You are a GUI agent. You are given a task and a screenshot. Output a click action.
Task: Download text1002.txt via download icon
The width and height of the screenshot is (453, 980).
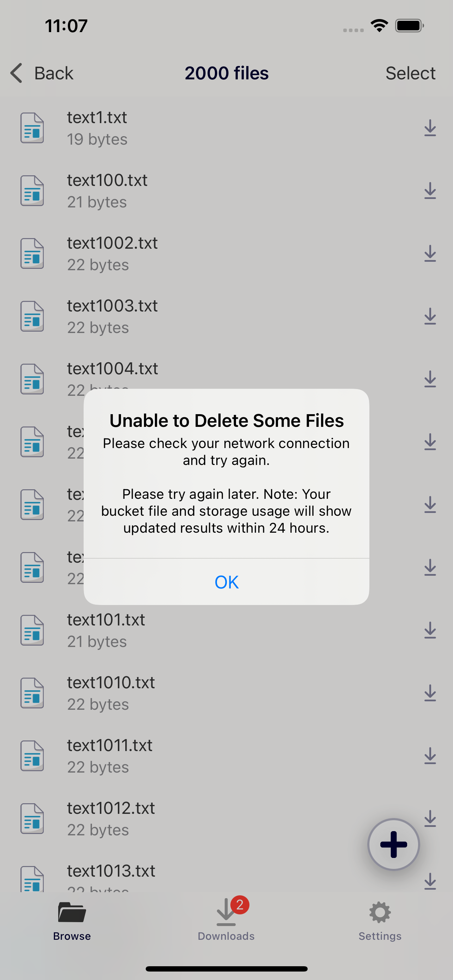430,254
